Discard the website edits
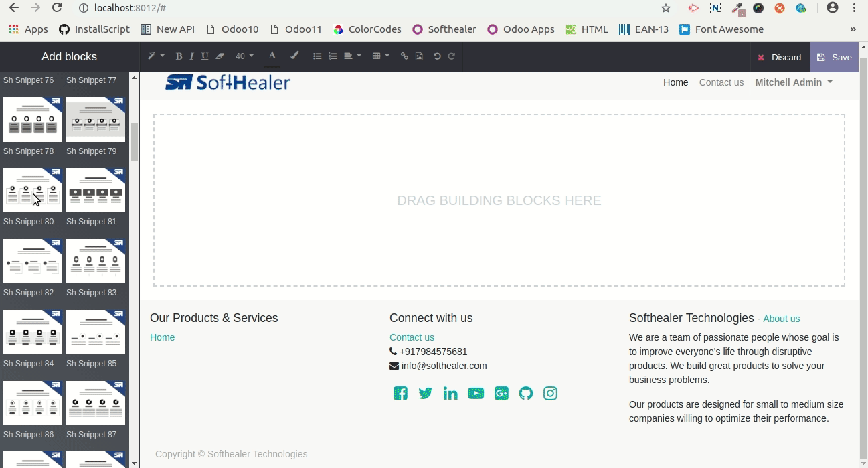868x468 pixels. (x=779, y=57)
